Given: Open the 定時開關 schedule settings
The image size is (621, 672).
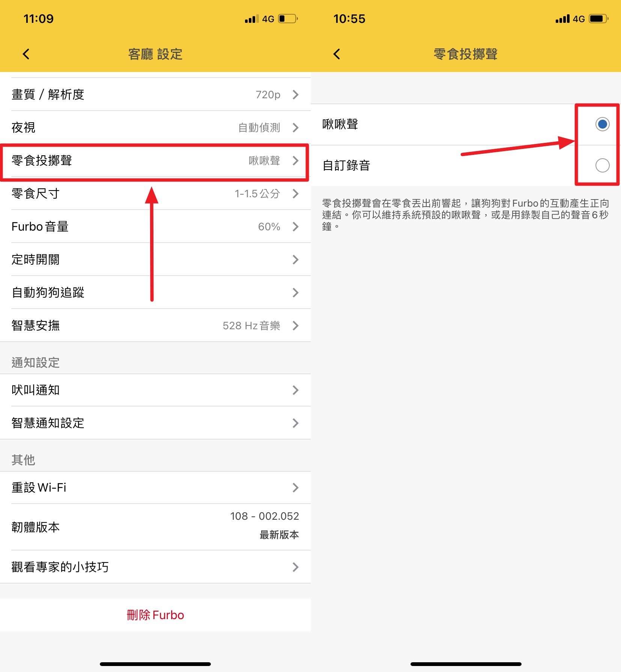Looking at the screenshot, I should click(155, 259).
